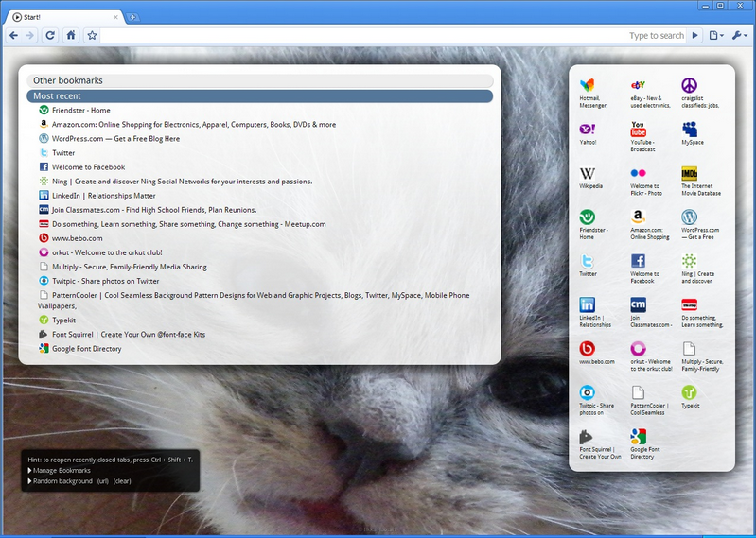Click the MySpace icon in grid

coord(690,130)
